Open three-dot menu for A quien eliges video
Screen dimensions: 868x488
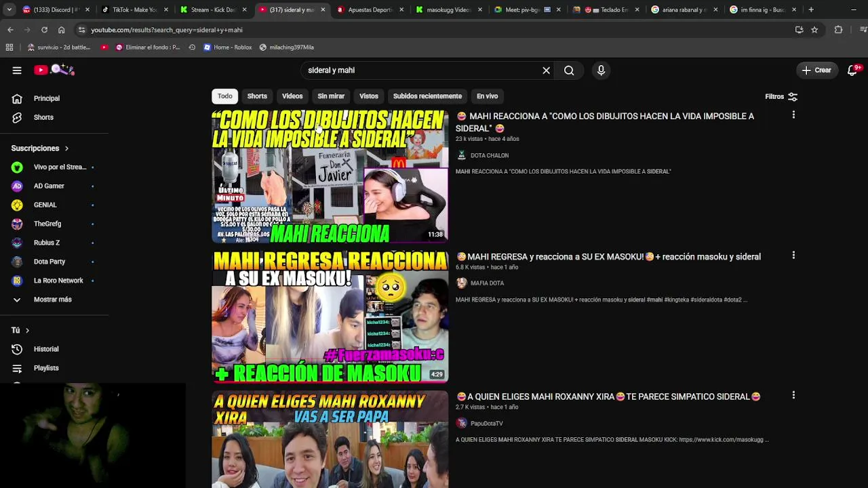point(793,395)
